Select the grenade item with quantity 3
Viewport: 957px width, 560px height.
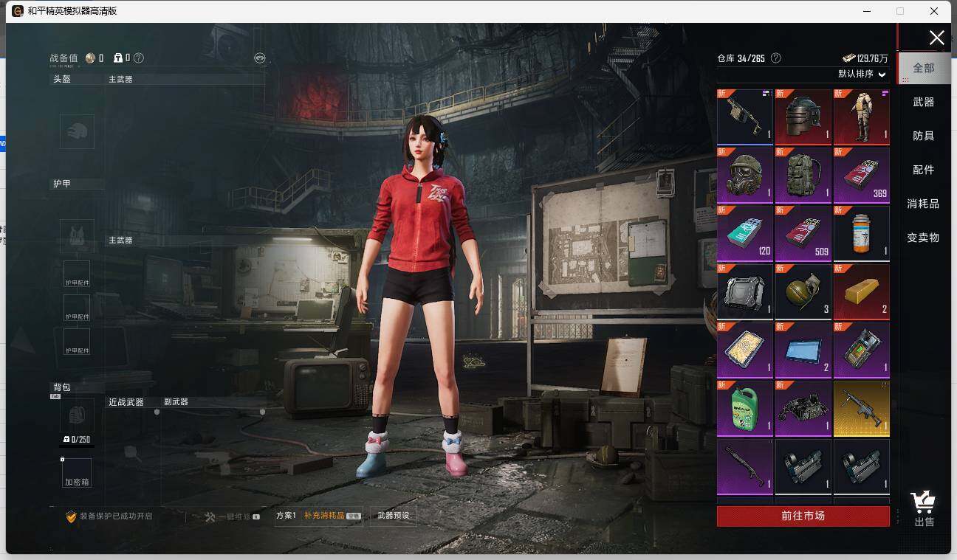click(803, 291)
